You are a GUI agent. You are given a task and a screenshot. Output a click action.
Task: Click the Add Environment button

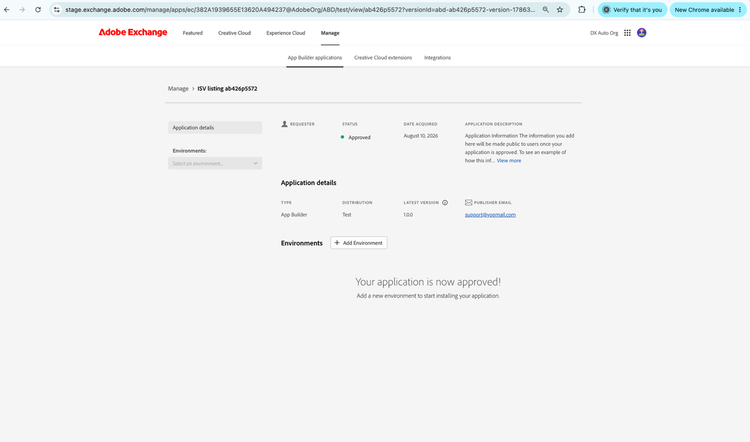pyautogui.click(x=359, y=243)
